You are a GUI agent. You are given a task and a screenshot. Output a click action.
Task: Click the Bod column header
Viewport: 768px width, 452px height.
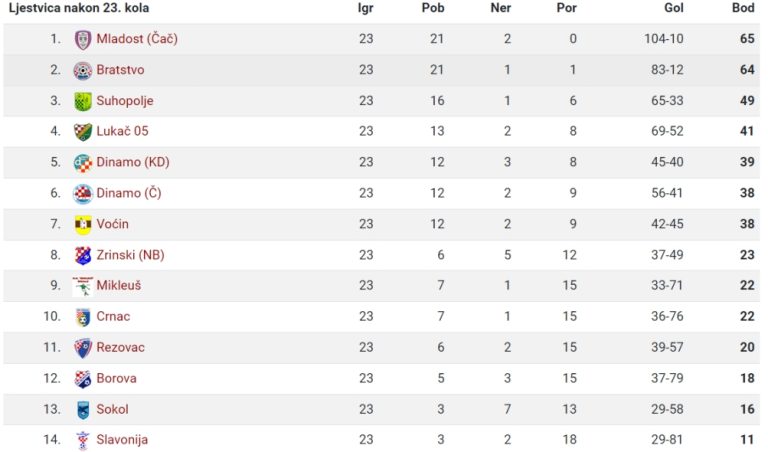point(743,8)
